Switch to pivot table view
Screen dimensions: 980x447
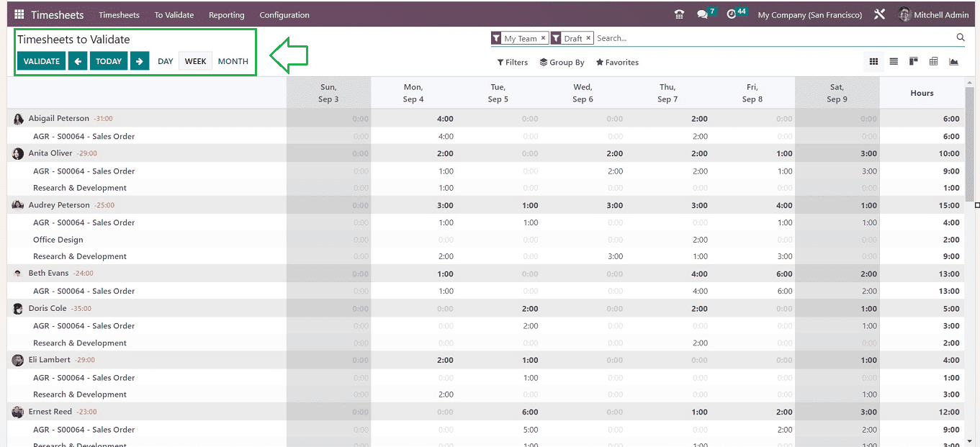[x=933, y=62]
